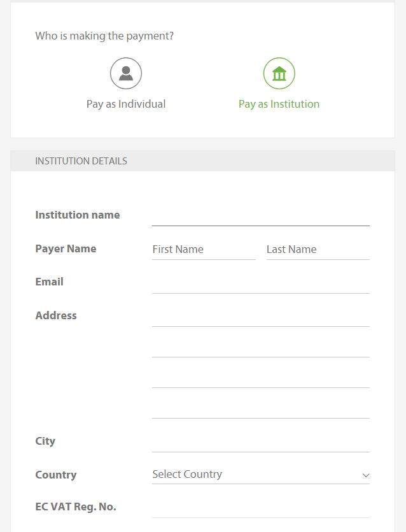Open the Select Country dropdown
Image resolution: width=406 pixels, height=532 pixels.
click(255, 475)
